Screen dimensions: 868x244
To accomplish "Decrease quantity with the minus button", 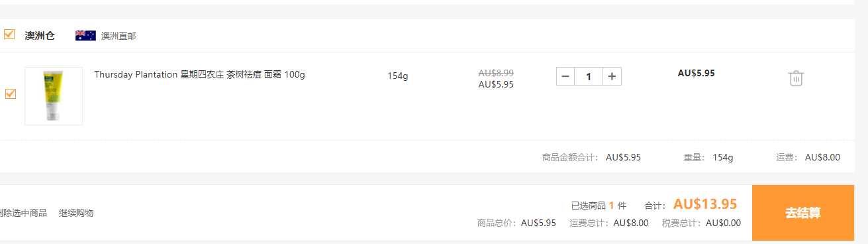I will pos(565,76).
